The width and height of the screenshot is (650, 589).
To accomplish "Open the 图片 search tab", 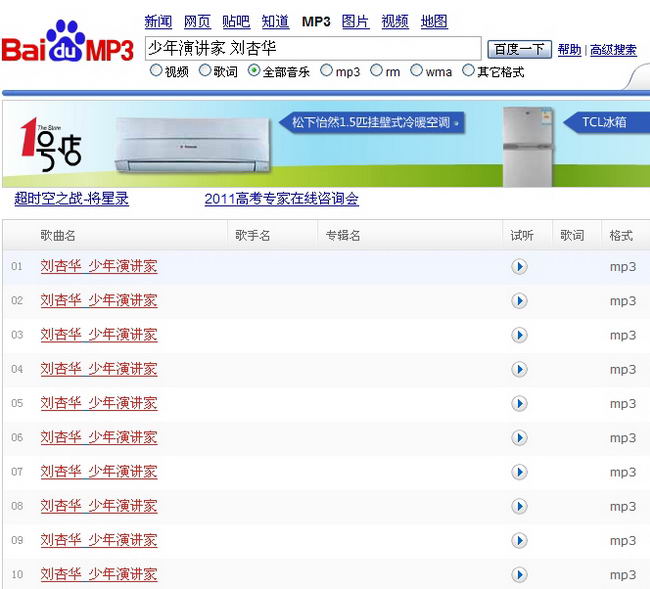I will [x=355, y=21].
